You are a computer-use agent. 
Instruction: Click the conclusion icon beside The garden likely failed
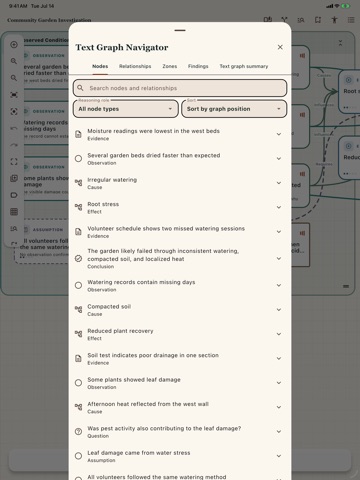(x=78, y=258)
